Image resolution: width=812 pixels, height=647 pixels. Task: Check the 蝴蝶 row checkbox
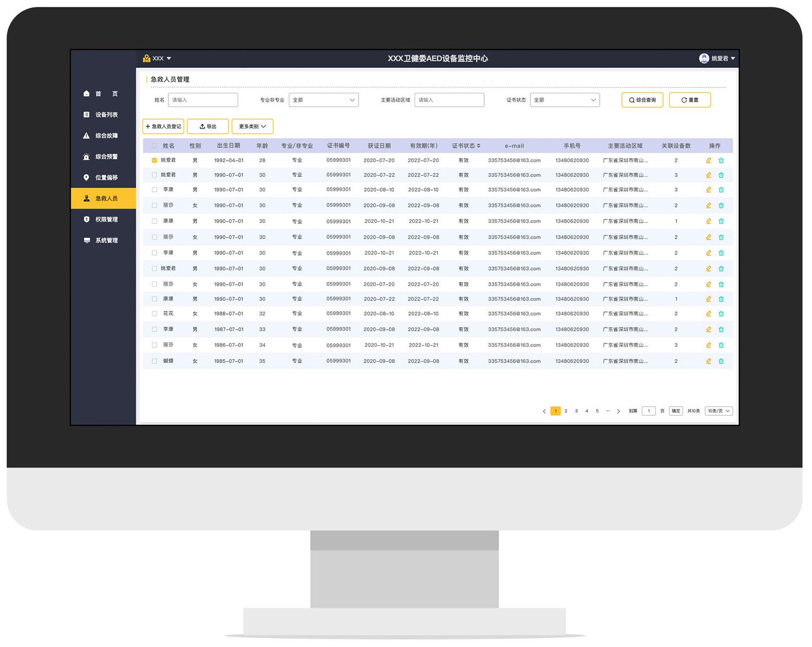(155, 361)
